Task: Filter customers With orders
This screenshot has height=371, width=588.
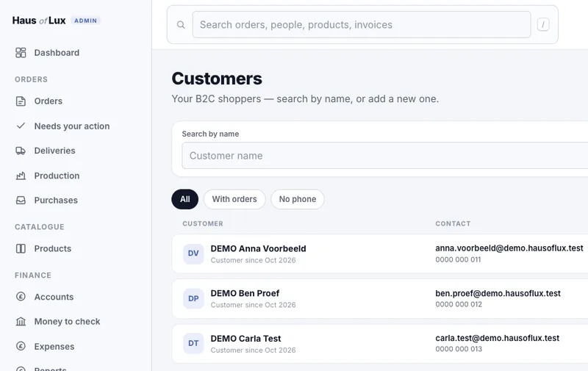Action: 234,199
